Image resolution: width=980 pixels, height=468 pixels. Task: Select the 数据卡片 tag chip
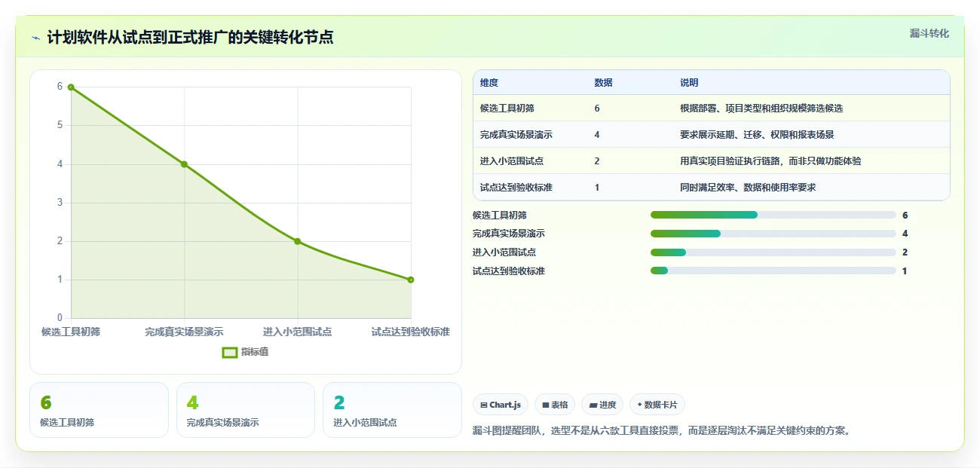point(657,405)
